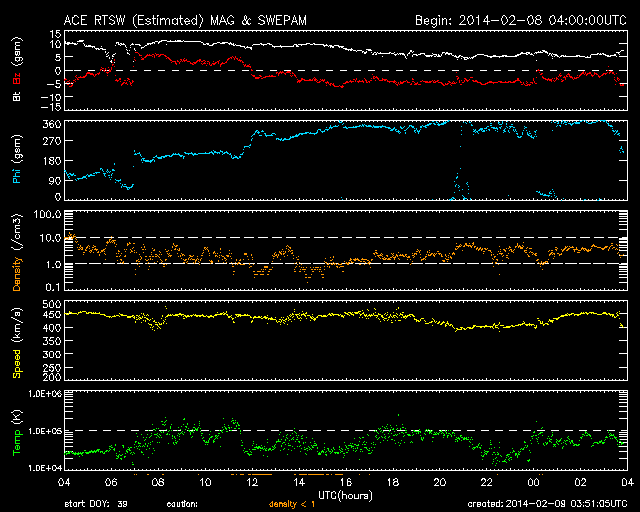Image resolution: width=640 pixels, height=512 pixels.
Task: Click the '90' tick on the Phi axis
Action: click(55, 180)
